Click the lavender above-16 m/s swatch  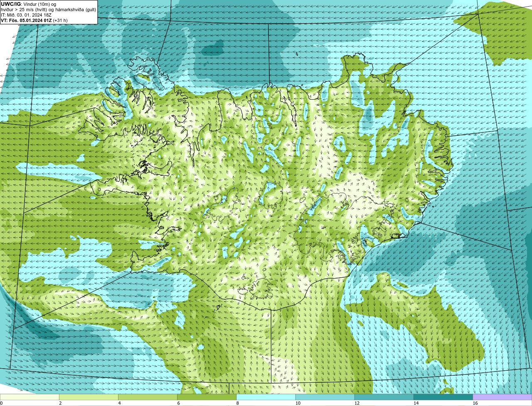[502, 397]
